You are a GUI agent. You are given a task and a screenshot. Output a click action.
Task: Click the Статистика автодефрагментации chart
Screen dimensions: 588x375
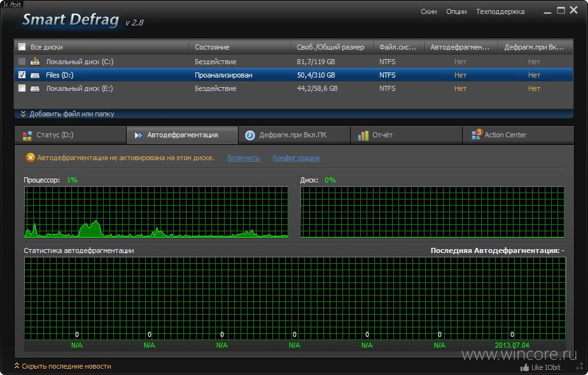[295, 299]
